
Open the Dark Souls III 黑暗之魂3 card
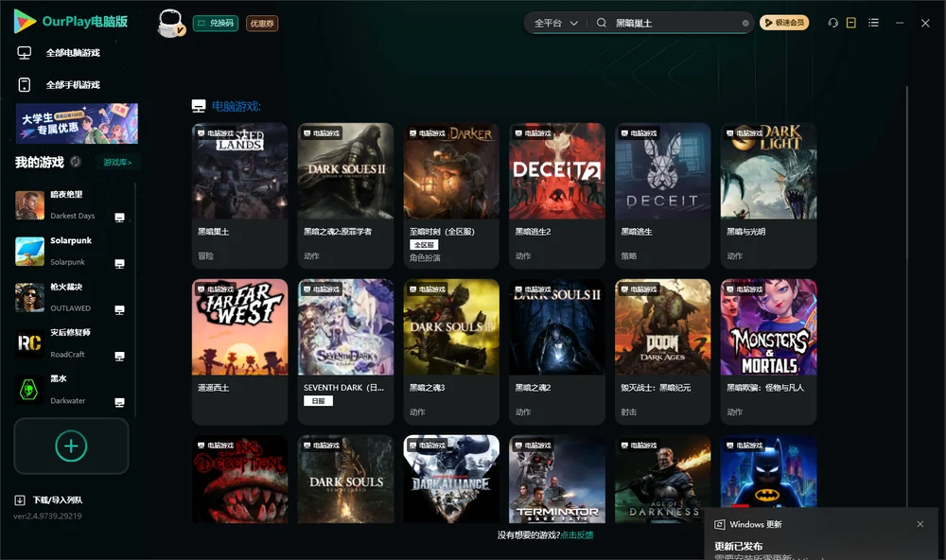click(451, 352)
